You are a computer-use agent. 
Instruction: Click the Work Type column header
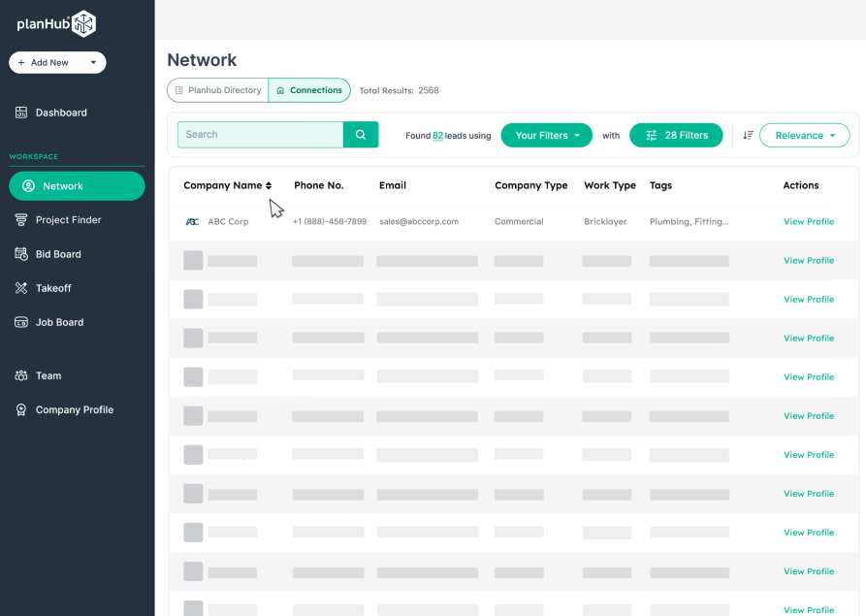pyautogui.click(x=610, y=185)
